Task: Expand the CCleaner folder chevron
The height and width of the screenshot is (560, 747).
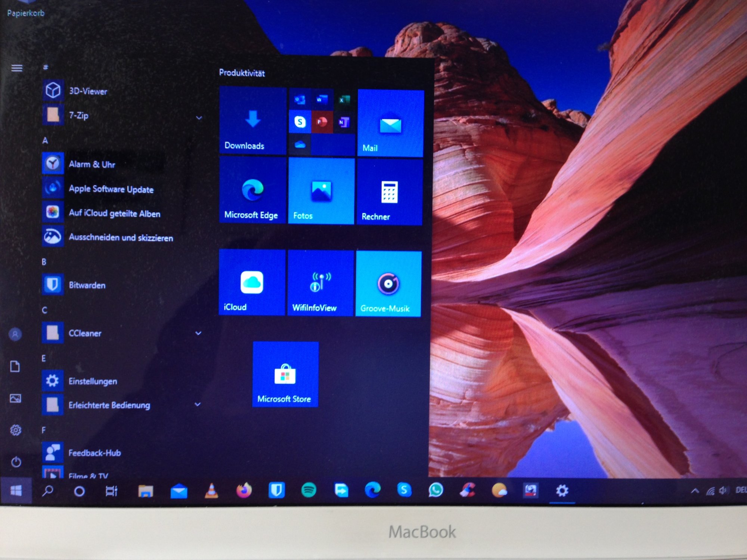Action: click(x=198, y=333)
